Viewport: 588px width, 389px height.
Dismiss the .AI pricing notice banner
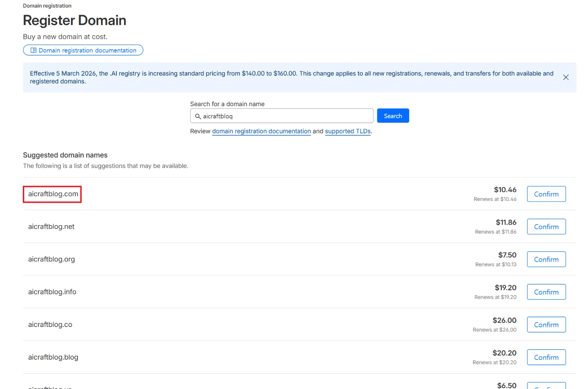(566, 78)
